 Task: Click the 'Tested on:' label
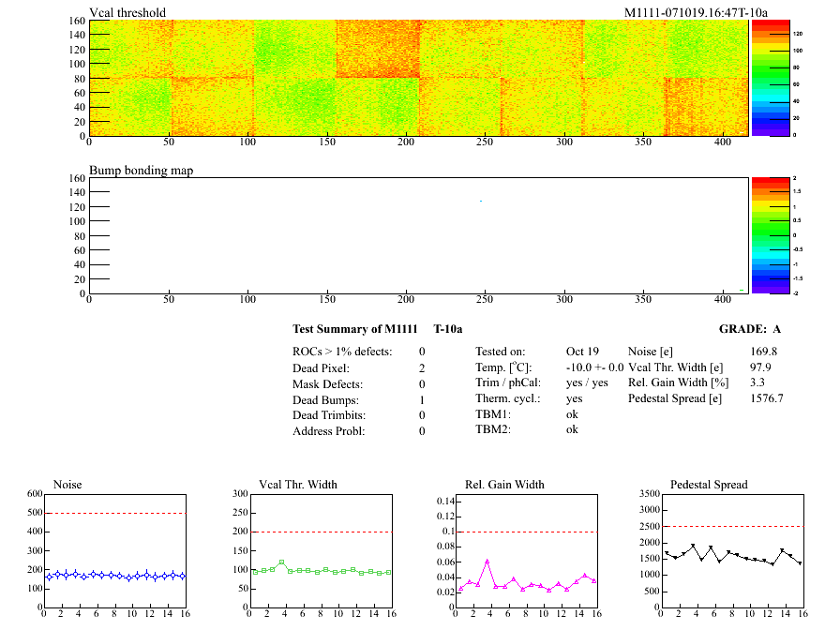click(501, 352)
